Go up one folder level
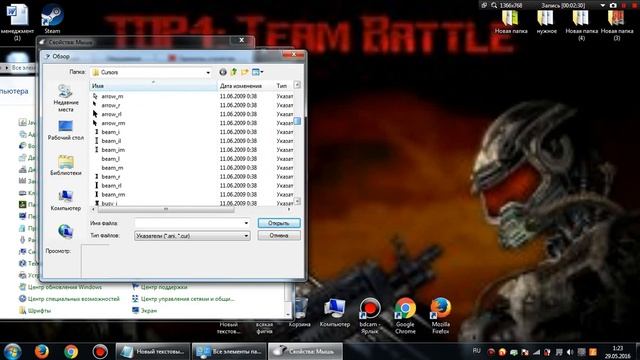This screenshot has height=360, width=640. (x=234, y=72)
